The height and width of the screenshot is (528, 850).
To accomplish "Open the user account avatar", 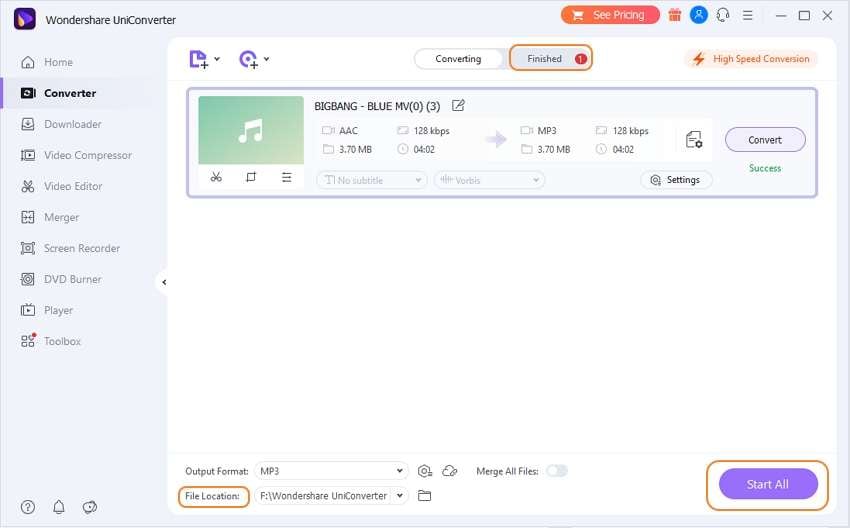I will 699,15.
